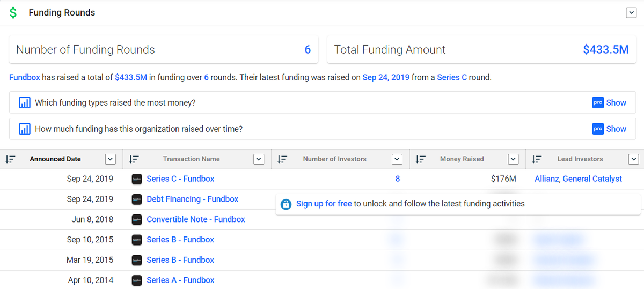Sort by Announced Date column icon
The height and width of the screenshot is (289, 644).
pos(10,159)
